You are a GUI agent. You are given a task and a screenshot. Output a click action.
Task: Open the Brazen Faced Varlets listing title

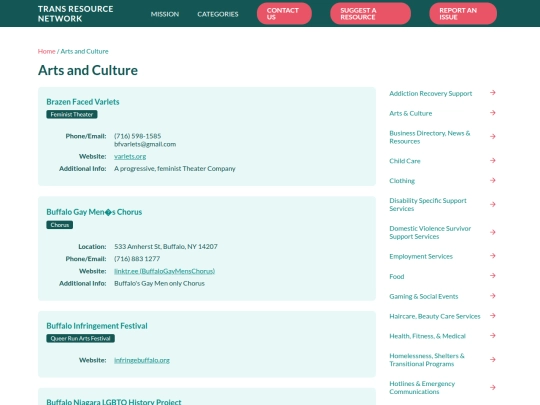point(83,102)
